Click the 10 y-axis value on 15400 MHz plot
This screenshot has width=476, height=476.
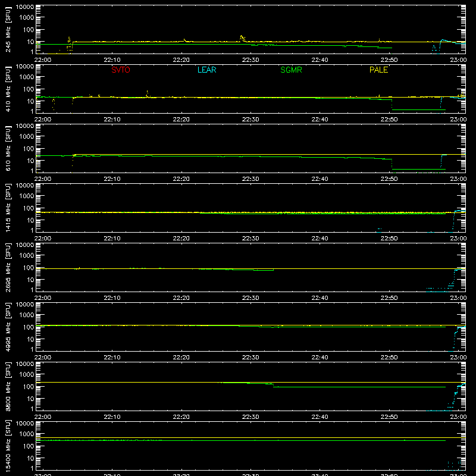pos(30,458)
